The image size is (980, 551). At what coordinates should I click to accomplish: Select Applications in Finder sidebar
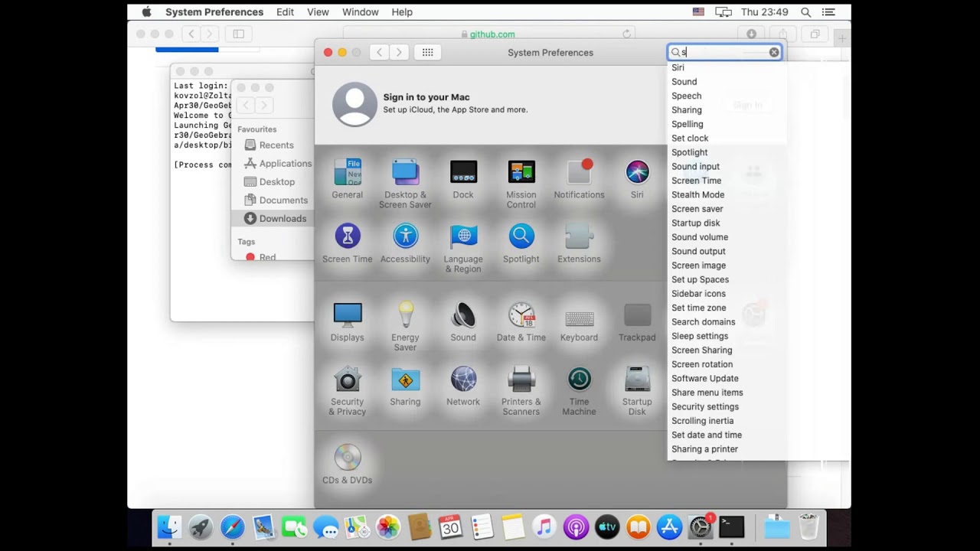point(278,164)
